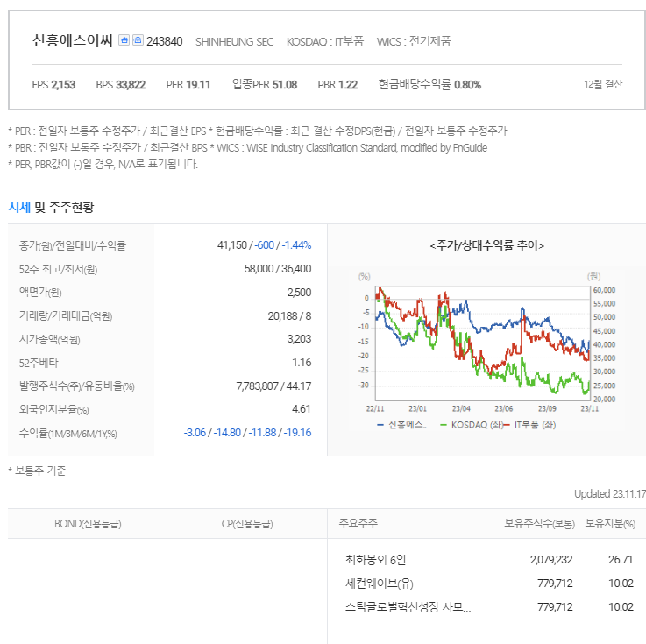Click the 외국인지분율(%) row label
The image size is (646, 644).
click(x=54, y=410)
